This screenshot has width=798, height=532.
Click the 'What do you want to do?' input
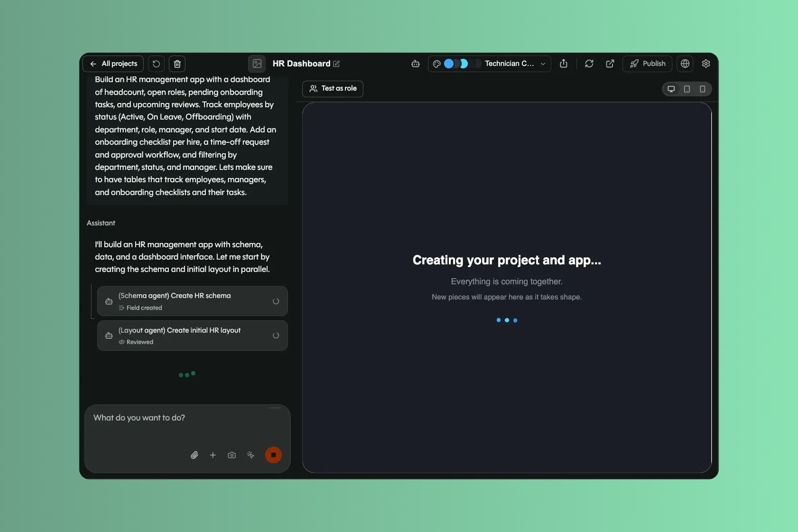(x=187, y=418)
